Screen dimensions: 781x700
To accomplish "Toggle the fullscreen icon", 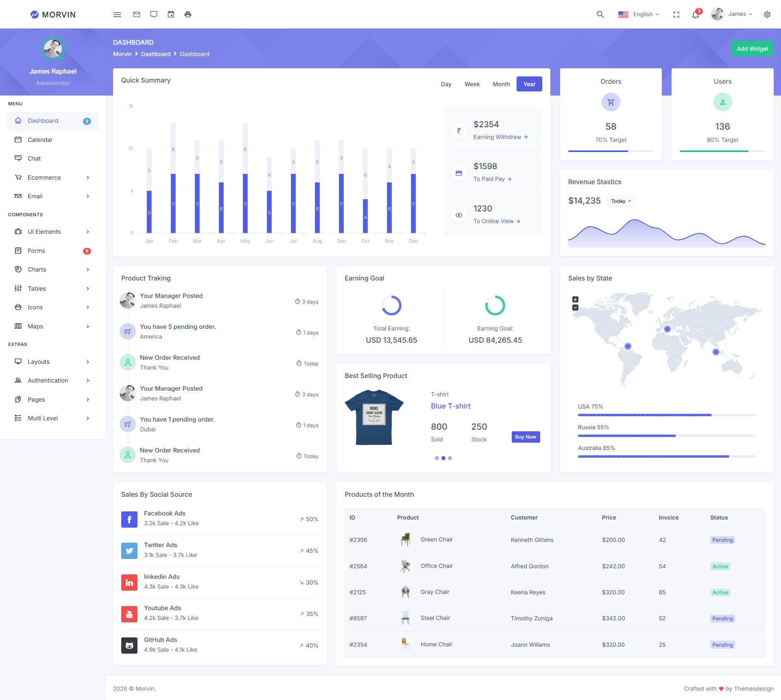I will click(x=676, y=14).
